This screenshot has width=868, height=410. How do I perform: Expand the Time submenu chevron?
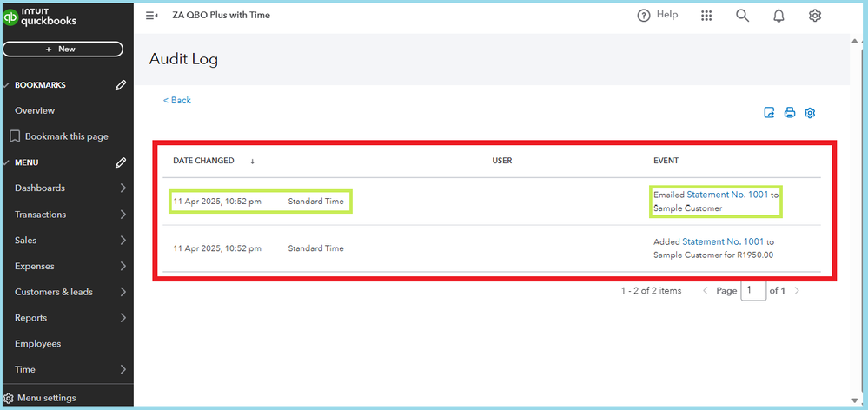click(123, 370)
